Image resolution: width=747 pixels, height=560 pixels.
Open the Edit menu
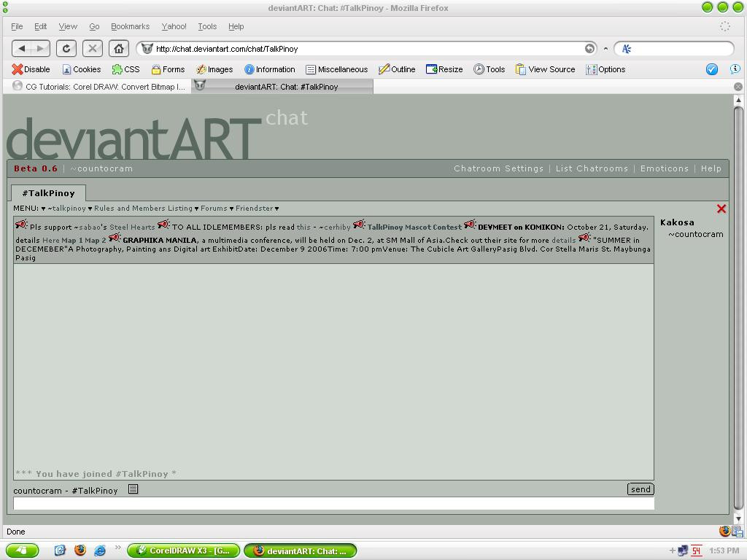click(x=41, y=27)
